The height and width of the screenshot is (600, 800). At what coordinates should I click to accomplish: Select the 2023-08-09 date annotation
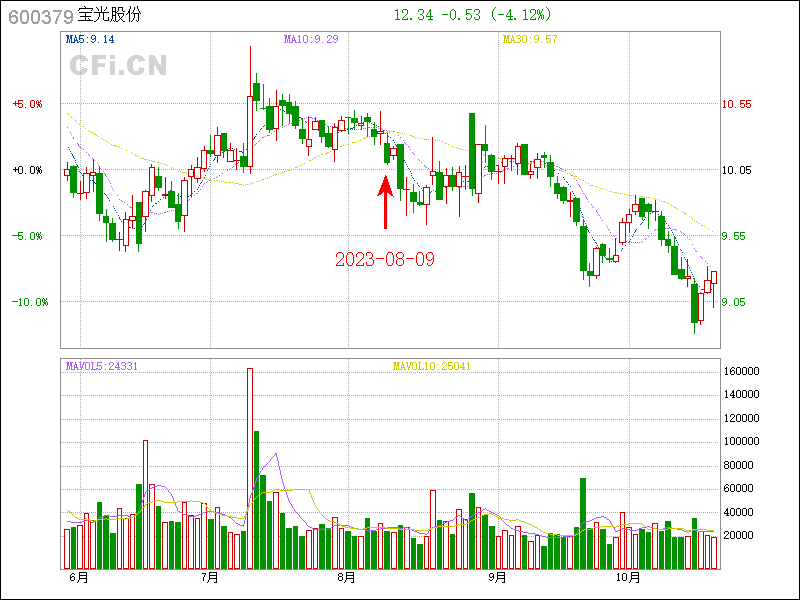pyautogui.click(x=385, y=259)
